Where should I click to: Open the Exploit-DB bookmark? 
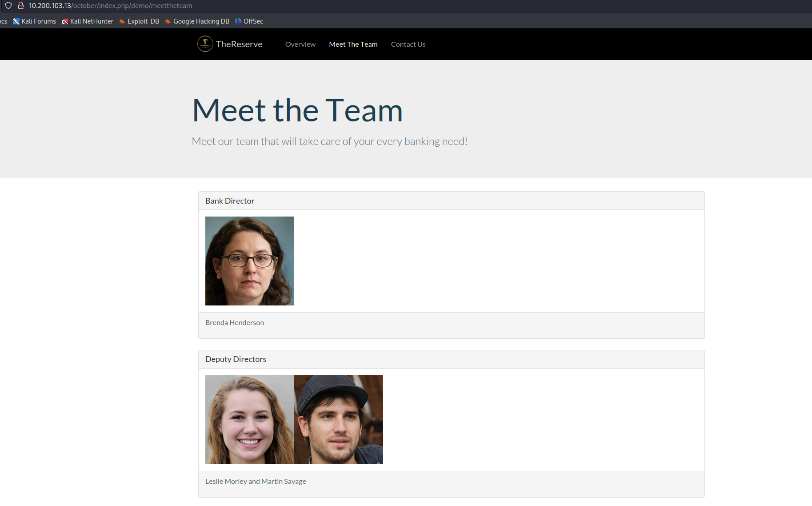139,21
